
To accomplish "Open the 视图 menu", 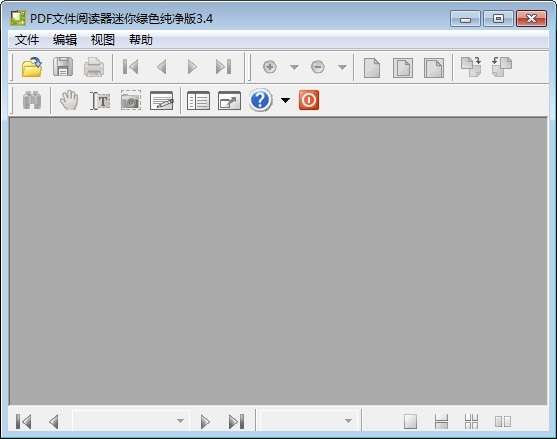I will click(103, 40).
